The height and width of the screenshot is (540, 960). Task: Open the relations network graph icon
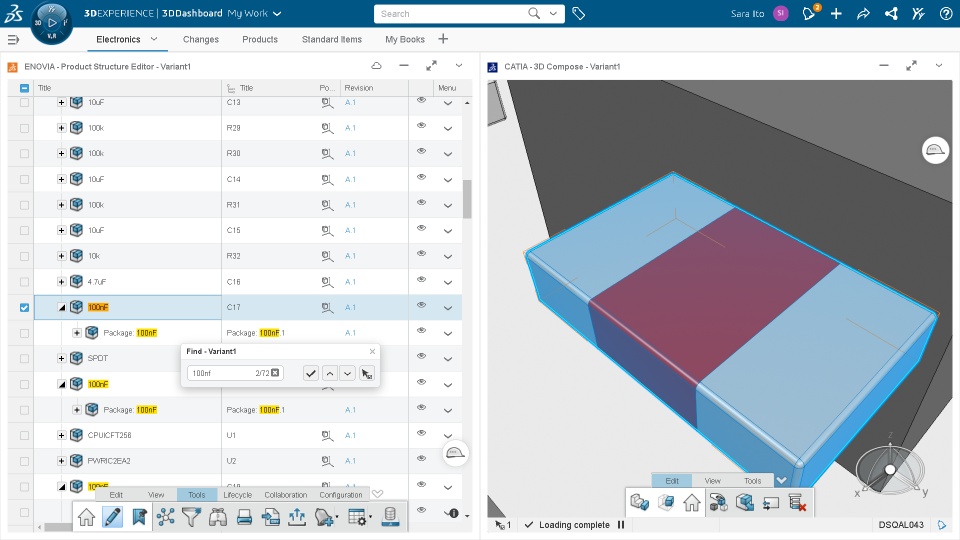(x=165, y=517)
